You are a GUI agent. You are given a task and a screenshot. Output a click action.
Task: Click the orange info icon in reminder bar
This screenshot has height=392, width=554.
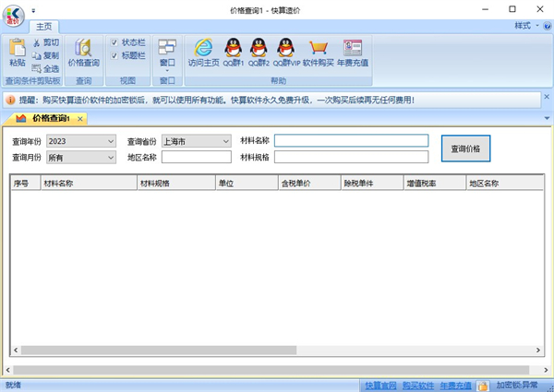click(x=10, y=101)
